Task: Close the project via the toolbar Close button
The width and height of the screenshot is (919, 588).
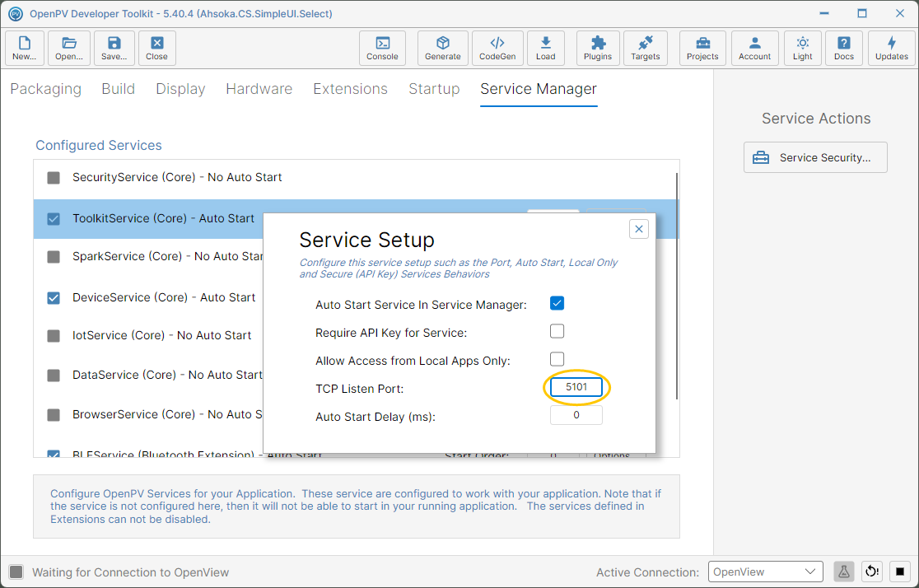Action: click(157, 48)
